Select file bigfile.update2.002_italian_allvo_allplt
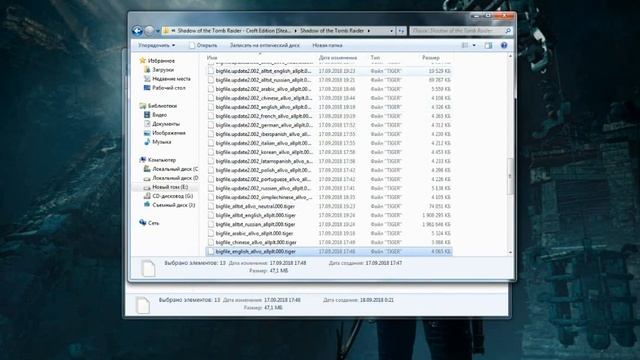Image resolution: width=640 pixels, height=360 pixels. 329,143
